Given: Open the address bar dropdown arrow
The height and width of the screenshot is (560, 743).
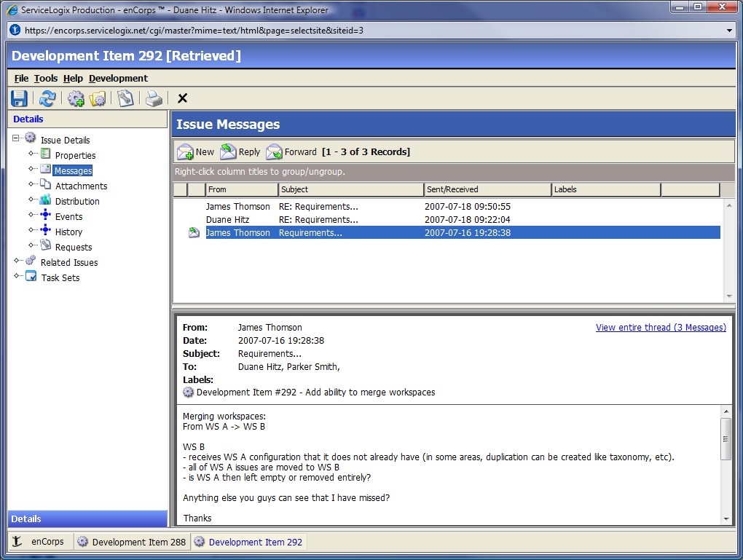Looking at the screenshot, I should [729, 31].
